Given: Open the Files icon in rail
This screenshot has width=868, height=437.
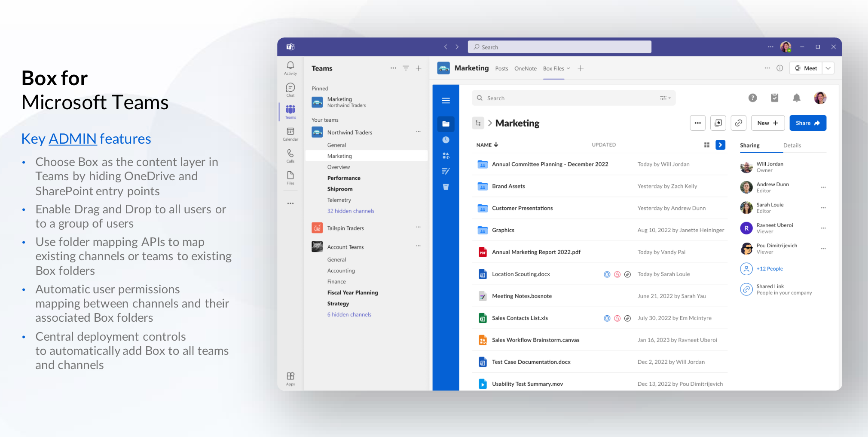Looking at the screenshot, I should (x=290, y=178).
